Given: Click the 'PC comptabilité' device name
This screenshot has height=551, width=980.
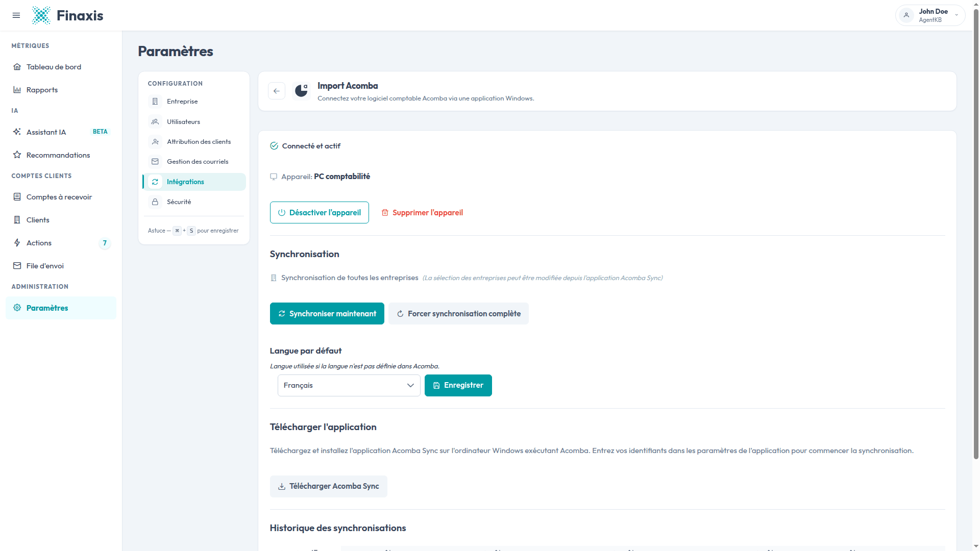Looking at the screenshot, I should (x=342, y=177).
